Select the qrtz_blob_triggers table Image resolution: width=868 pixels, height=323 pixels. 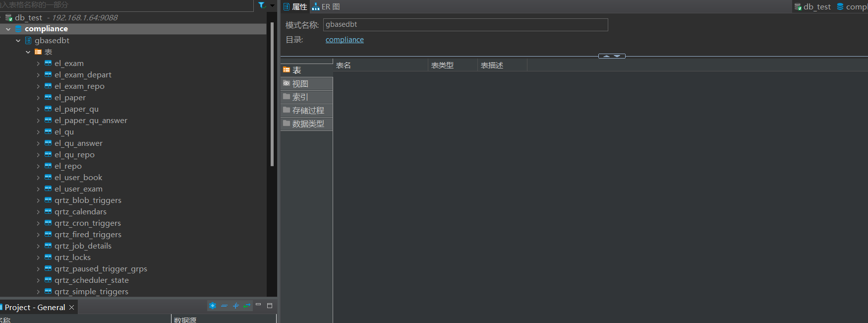88,200
